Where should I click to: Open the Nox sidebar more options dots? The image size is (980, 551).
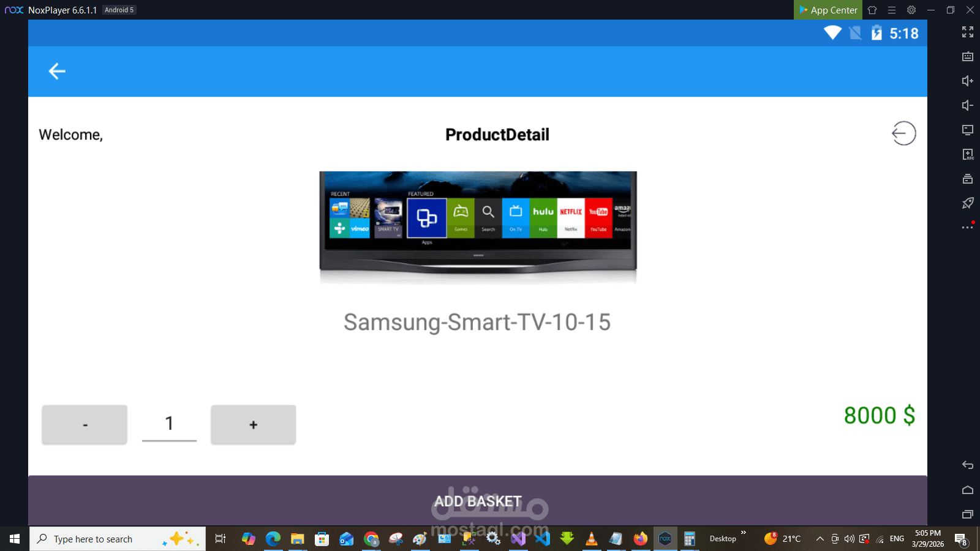[968, 227]
